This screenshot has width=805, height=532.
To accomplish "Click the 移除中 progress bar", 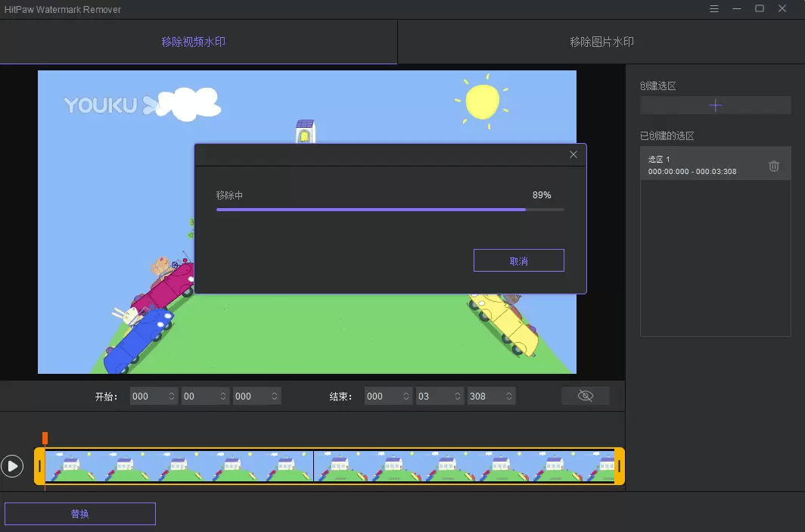I will (x=390, y=210).
